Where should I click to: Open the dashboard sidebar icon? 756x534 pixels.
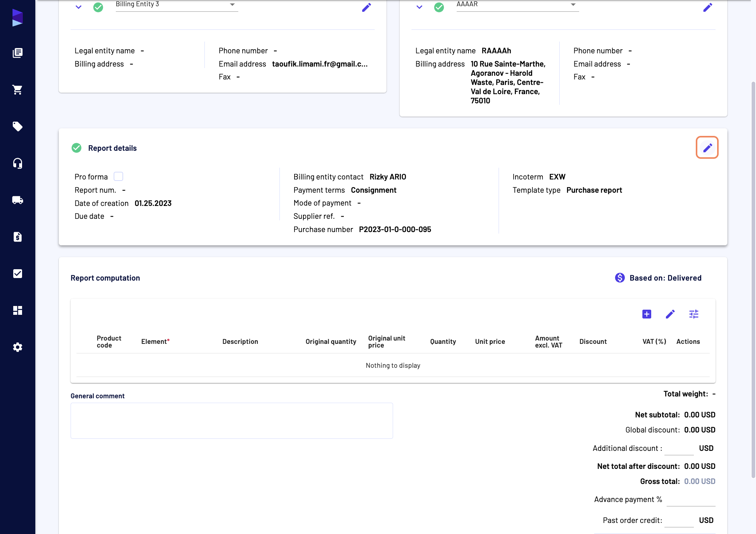[17, 310]
